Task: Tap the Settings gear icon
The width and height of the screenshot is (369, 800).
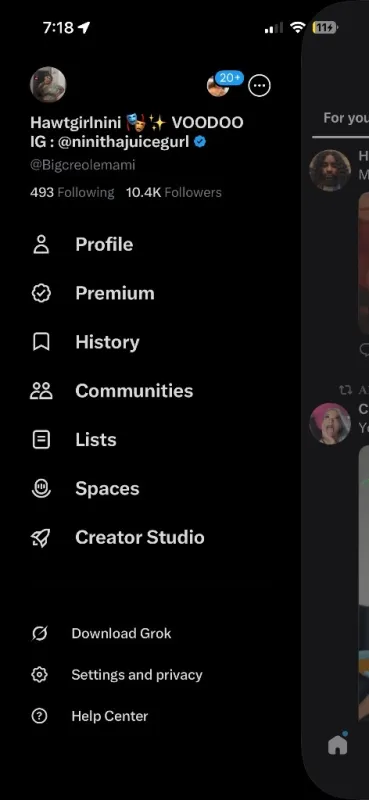Action: (39, 675)
